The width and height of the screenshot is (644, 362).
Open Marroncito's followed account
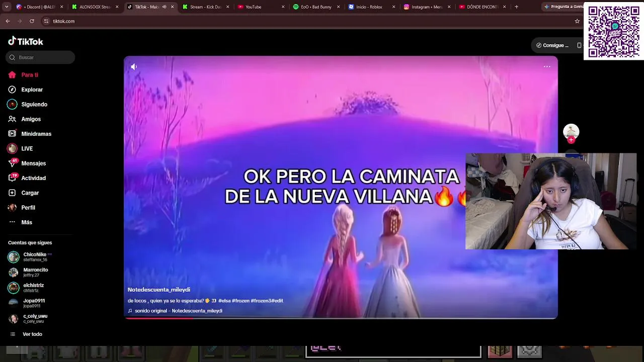pos(28,272)
